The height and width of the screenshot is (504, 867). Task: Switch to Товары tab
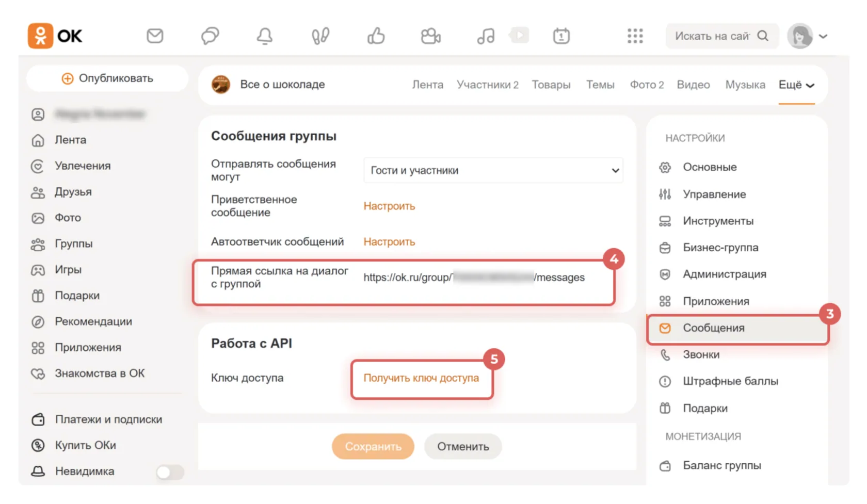(551, 85)
